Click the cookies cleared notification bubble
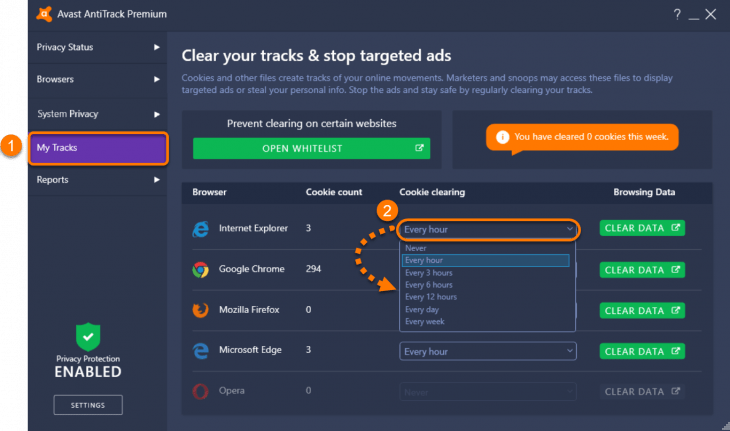730x431 pixels. (582, 137)
